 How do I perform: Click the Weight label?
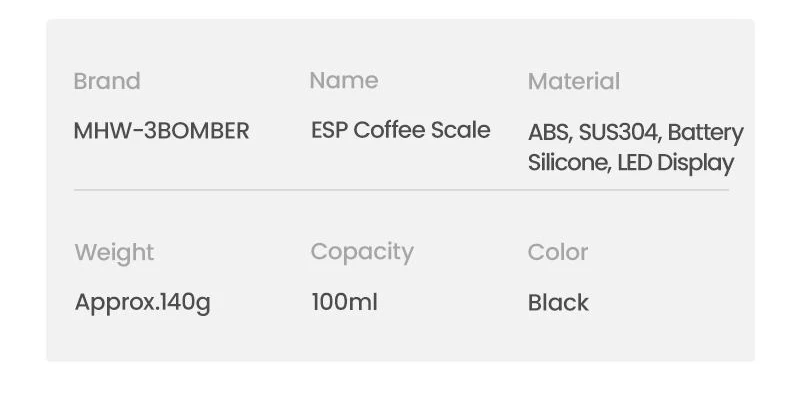point(114,254)
